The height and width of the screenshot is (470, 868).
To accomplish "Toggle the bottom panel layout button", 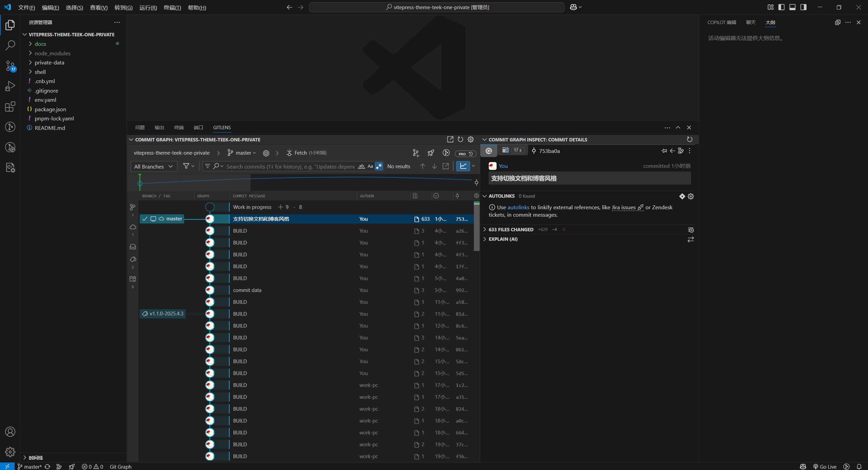I will tap(792, 7).
